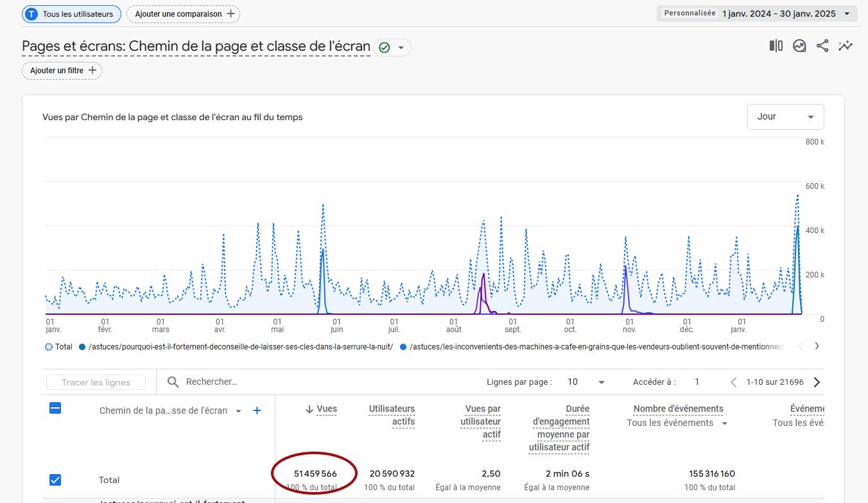868x503 pixels.
Task: Click the Accéder à page number field
Action: [697, 382]
